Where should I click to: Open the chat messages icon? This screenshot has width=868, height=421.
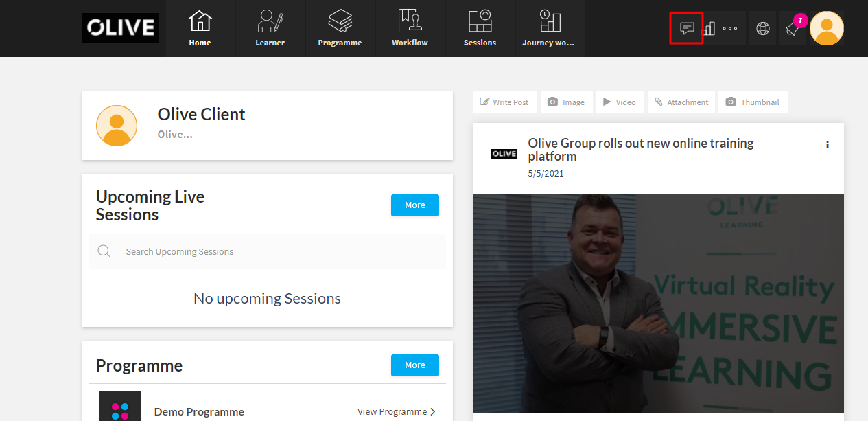[685, 28]
